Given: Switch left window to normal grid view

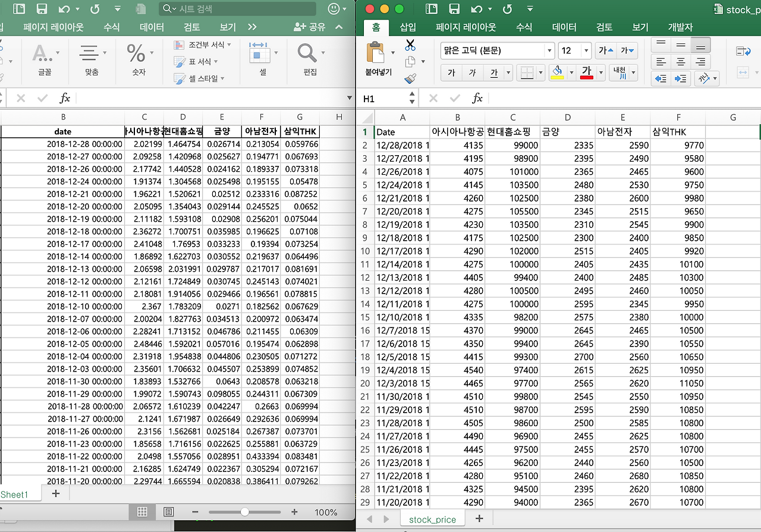Looking at the screenshot, I should [x=142, y=512].
